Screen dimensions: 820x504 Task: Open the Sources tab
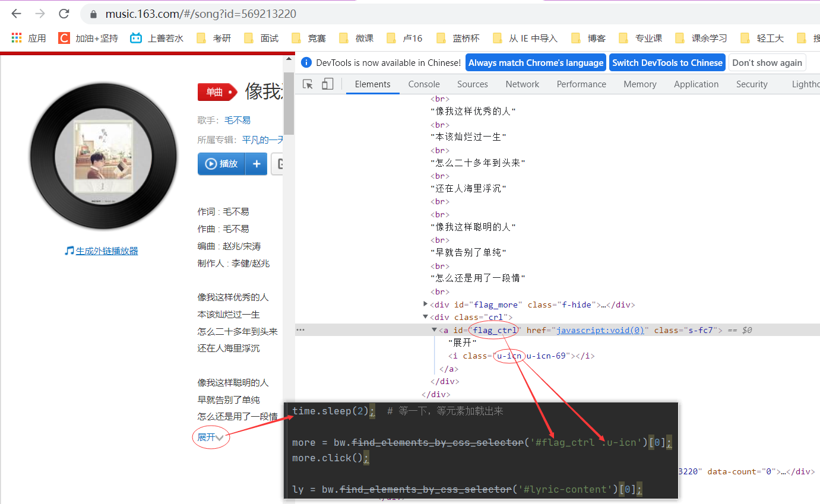pyautogui.click(x=473, y=84)
